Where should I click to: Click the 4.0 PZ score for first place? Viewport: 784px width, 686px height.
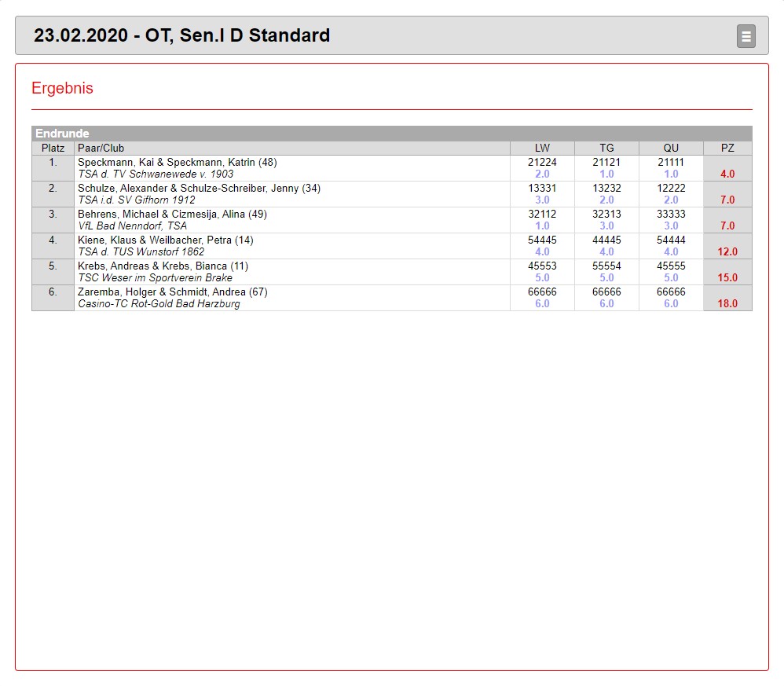pos(727,174)
